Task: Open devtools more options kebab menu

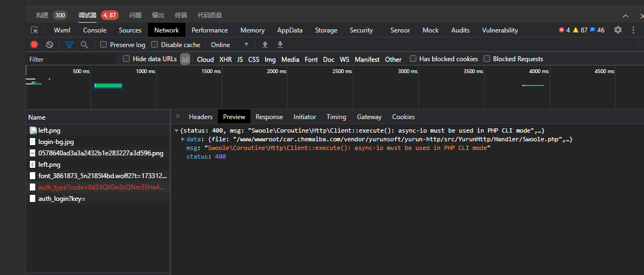Action: click(633, 30)
